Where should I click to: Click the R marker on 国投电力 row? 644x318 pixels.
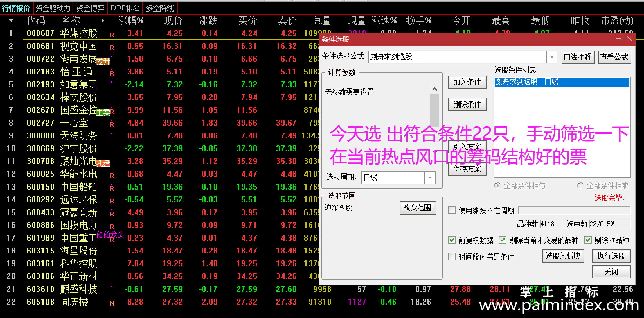tap(112, 227)
